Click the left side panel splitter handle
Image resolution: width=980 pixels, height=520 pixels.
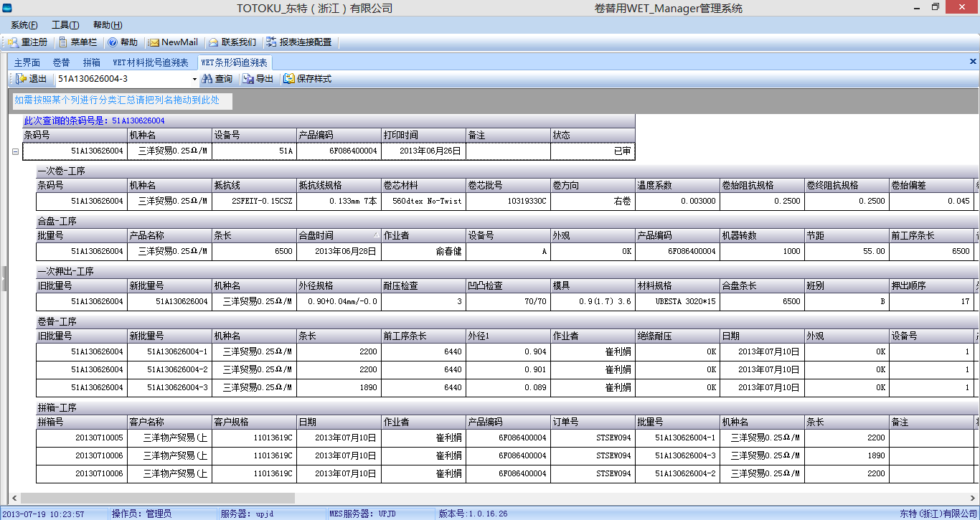[3, 278]
